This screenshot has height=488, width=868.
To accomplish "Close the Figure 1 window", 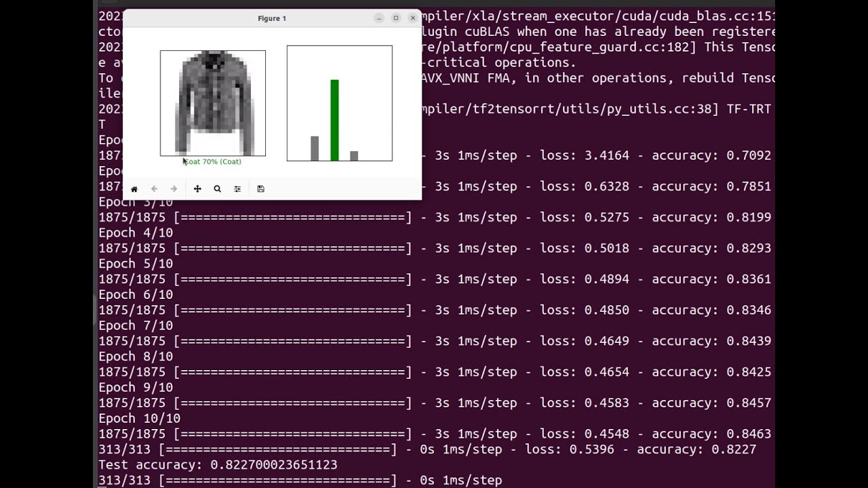I will click(x=412, y=18).
